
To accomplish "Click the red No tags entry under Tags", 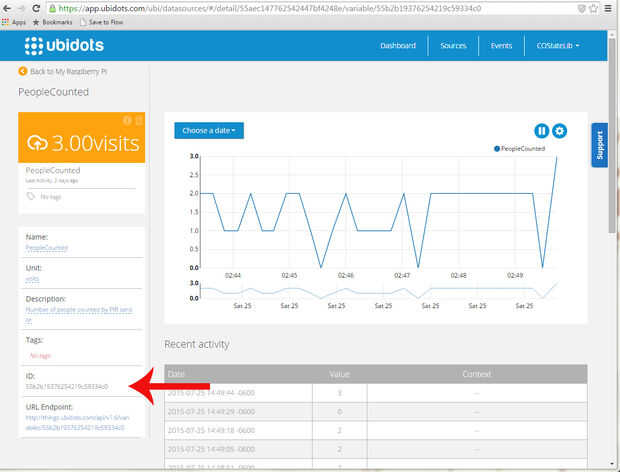I will pyautogui.click(x=40, y=355).
